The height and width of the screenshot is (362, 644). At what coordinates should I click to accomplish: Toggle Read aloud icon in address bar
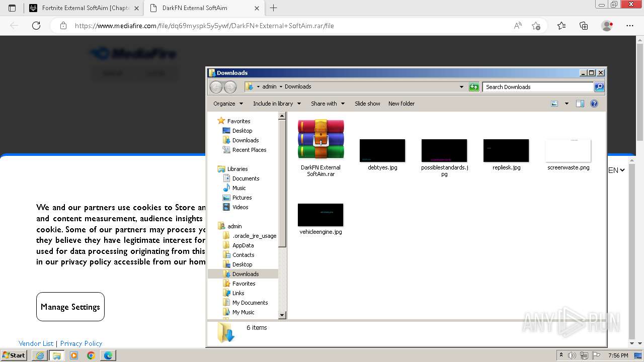(518, 26)
